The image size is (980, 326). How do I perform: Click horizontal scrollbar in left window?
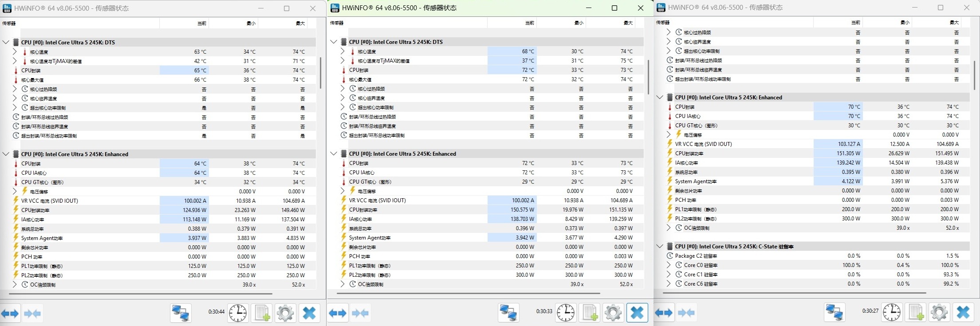pyautogui.click(x=140, y=294)
